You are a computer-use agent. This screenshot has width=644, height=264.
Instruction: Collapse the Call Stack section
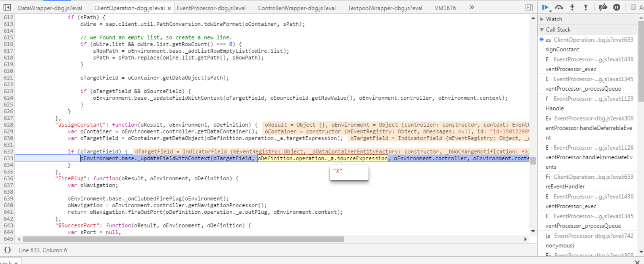[542, 30]
